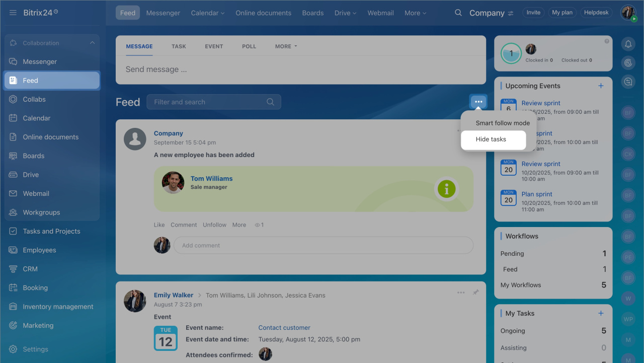Switch to the POLL tab
The width and height of the screenshot is (644, 363).
point(249,46)
